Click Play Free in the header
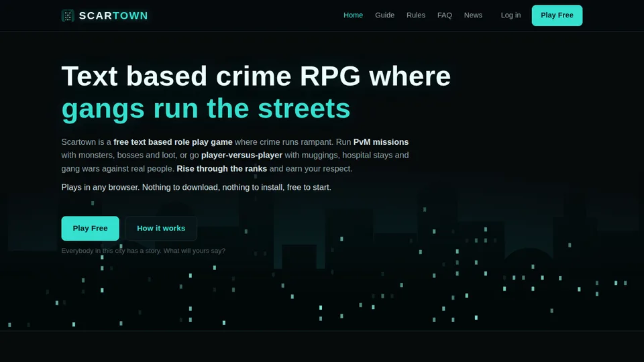644x362 pixels. tap(557, 15)
